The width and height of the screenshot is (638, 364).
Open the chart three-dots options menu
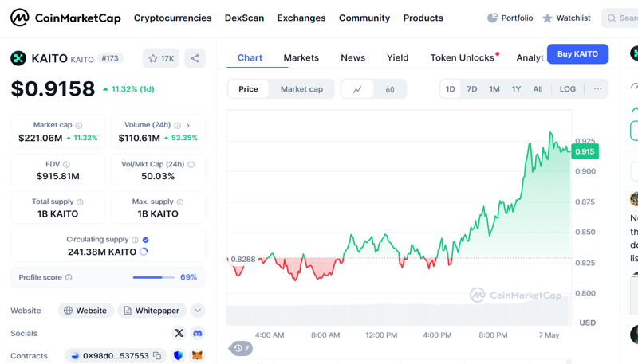(x=597, y=89)
